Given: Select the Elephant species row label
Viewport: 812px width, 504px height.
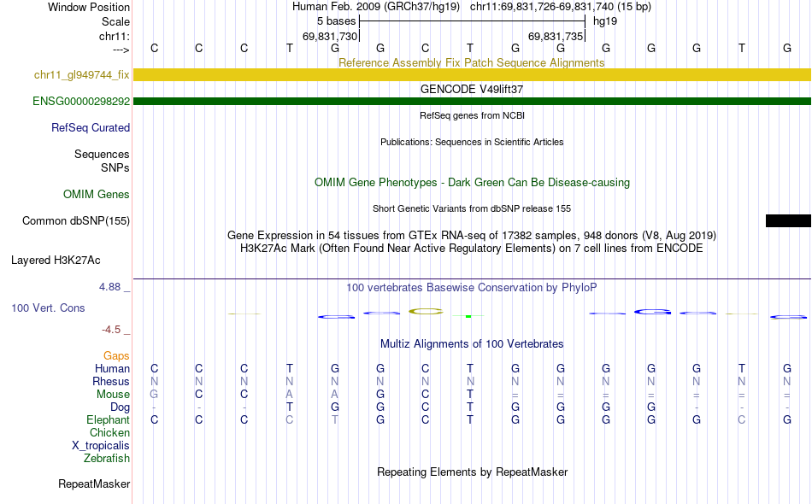Looking at the screenshot, I should (x=109, y=419).
